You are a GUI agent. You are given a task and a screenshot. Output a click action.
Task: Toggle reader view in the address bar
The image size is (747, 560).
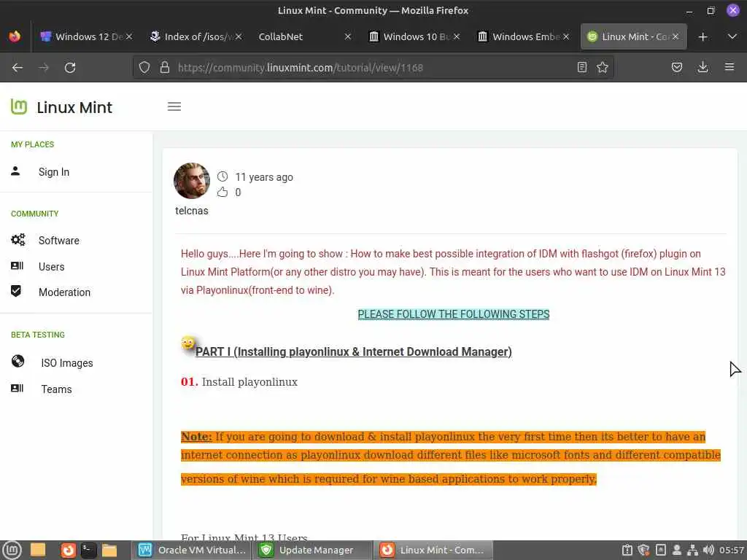(x=581, y=67)
